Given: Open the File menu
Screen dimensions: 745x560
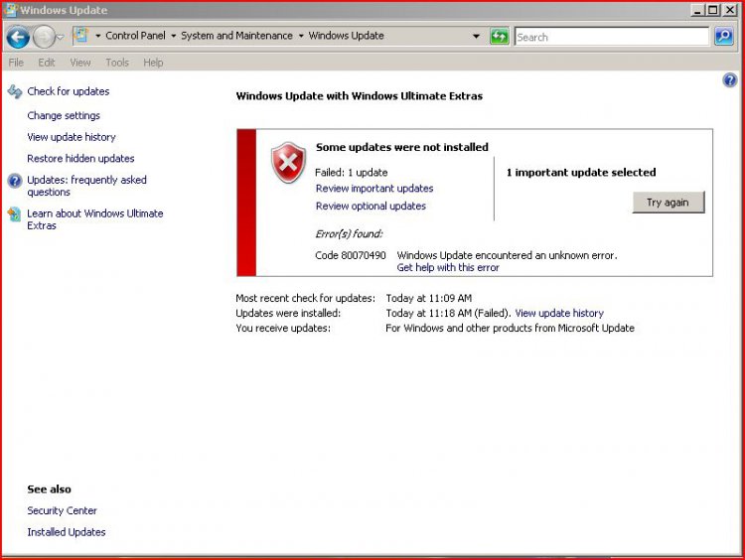Looking at the screenshot, I should (16, 63).
